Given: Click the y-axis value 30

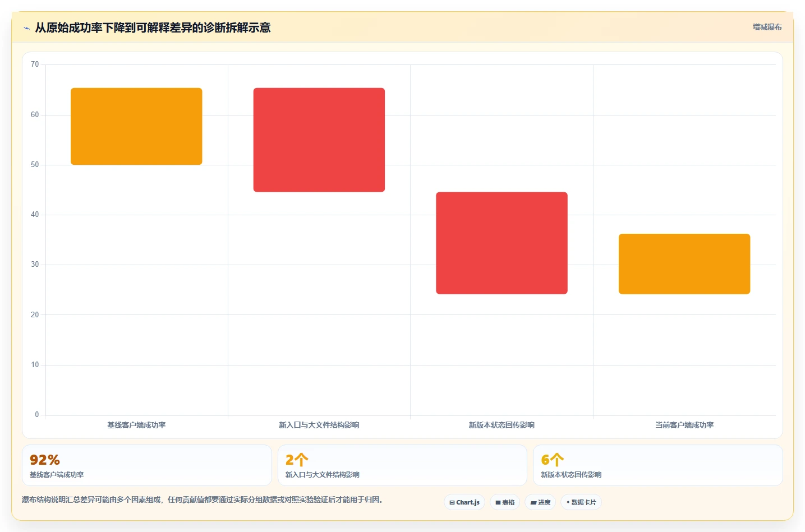Looking at the screenshot, I should [35, 265].
